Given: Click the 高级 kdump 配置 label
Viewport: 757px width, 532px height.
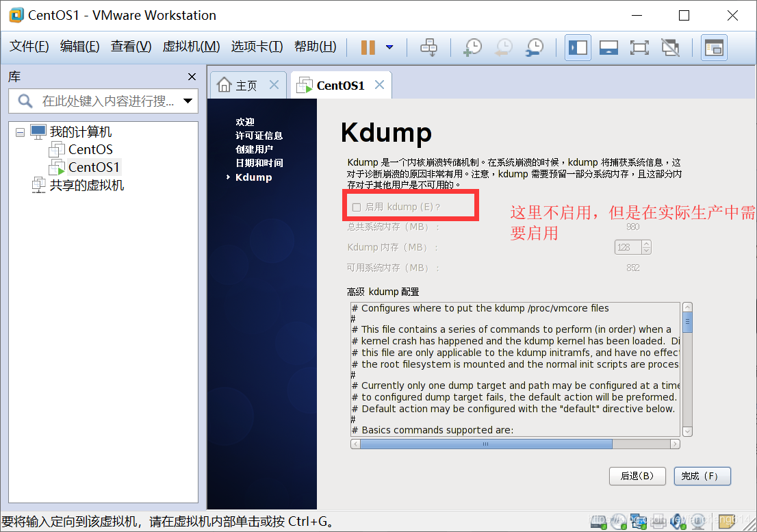Looking at the screenshot, I should pos(383,292).
